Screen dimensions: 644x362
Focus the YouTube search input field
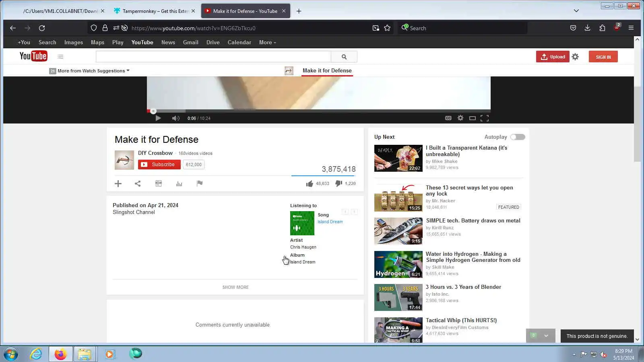(x=213, y=57)
